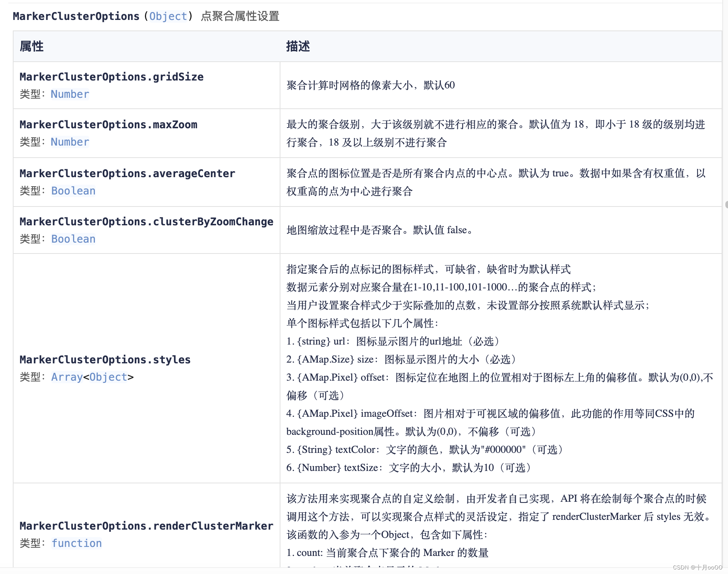Click Number type link under gridSize

[x=70, y=94]
